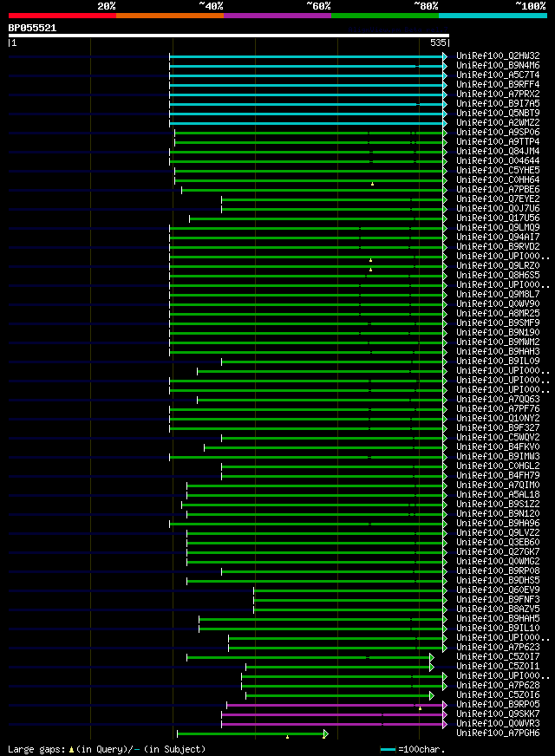The width and height of the screenshot is (555, 756).
Task: Click the UniRef100_Q9LMQ9 label
Action: pos(498,227)
